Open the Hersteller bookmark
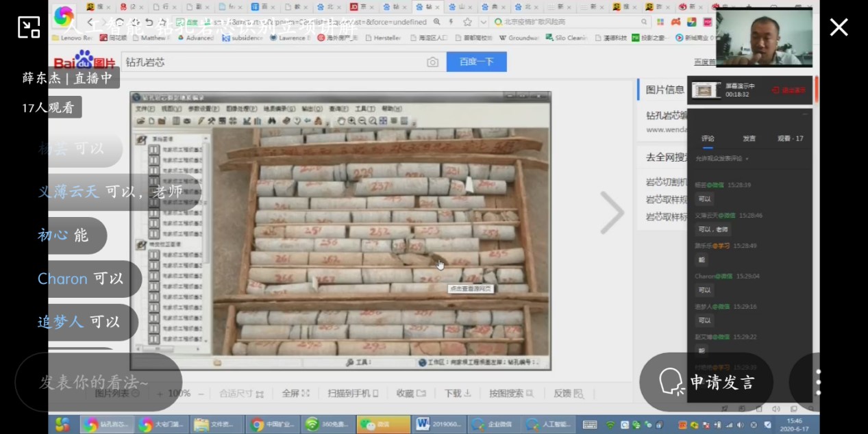Screen dimensions: 868x434 click(382, 38)
